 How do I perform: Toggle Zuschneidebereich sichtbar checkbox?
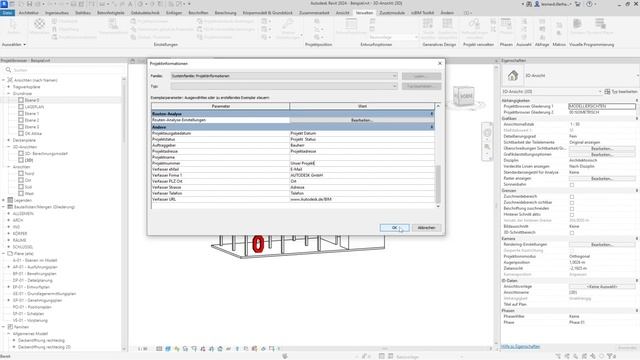(572, 203)
